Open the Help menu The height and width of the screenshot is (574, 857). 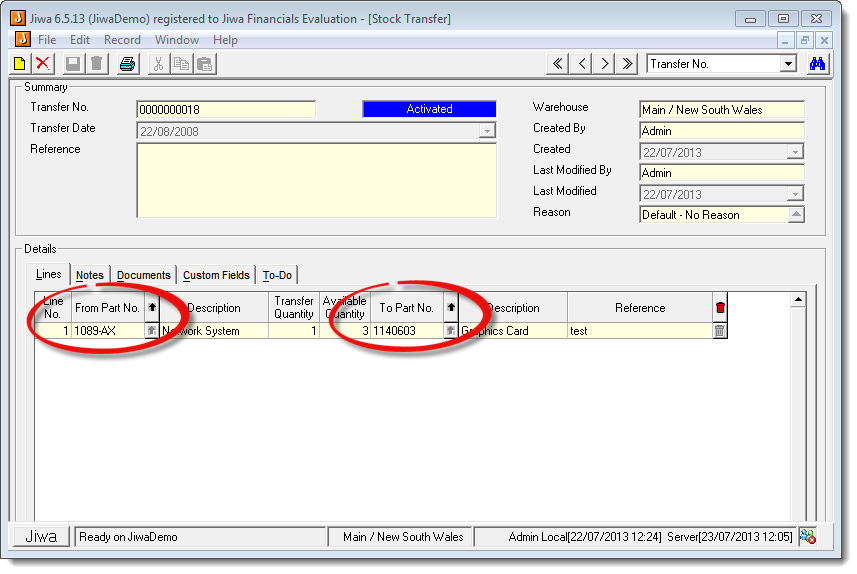pos(225,40)
